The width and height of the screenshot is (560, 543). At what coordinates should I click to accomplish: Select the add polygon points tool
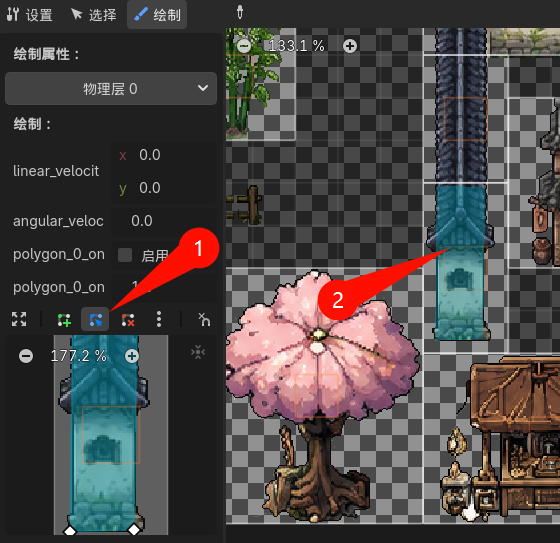click(64, 320)
